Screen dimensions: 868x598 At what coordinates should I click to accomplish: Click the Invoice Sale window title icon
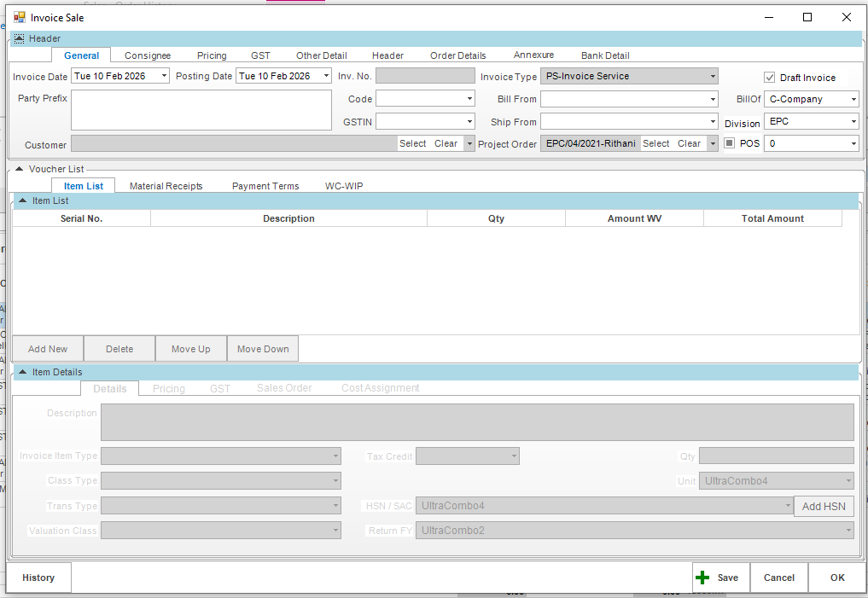click(x=19, y=17)
